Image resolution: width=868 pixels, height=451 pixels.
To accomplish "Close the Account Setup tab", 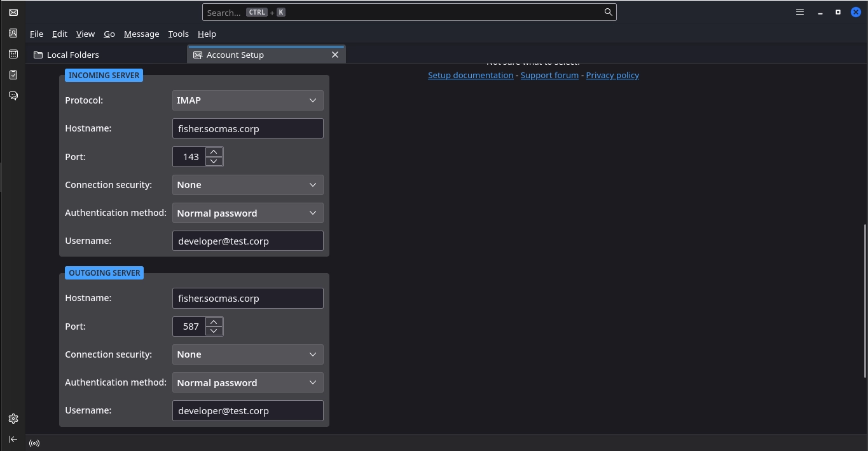I will 335,55.
